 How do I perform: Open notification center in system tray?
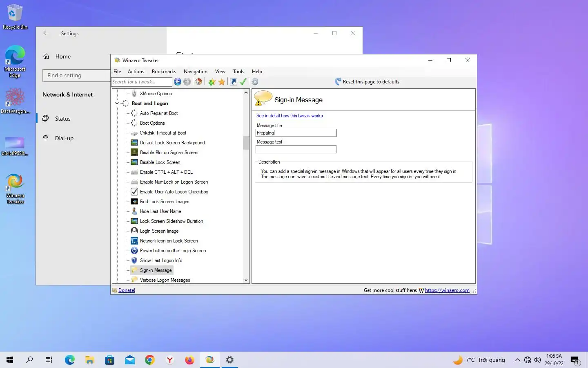[575, 360]
